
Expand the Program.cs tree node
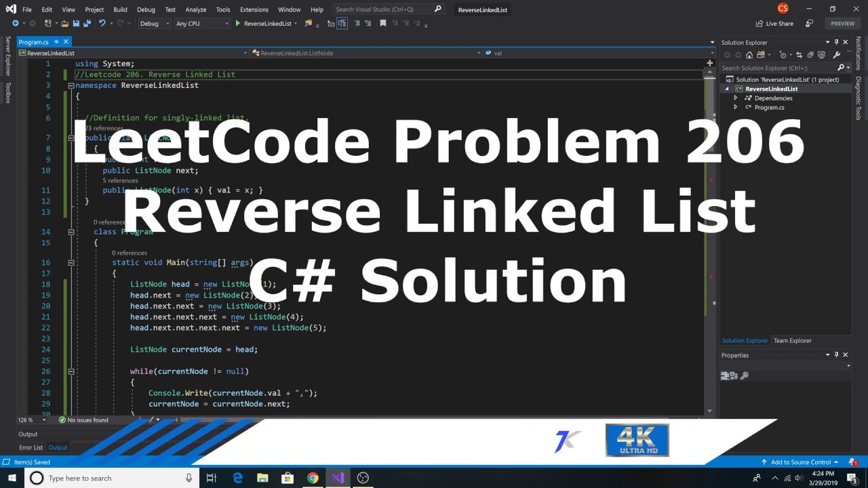(x=735, y=107)
